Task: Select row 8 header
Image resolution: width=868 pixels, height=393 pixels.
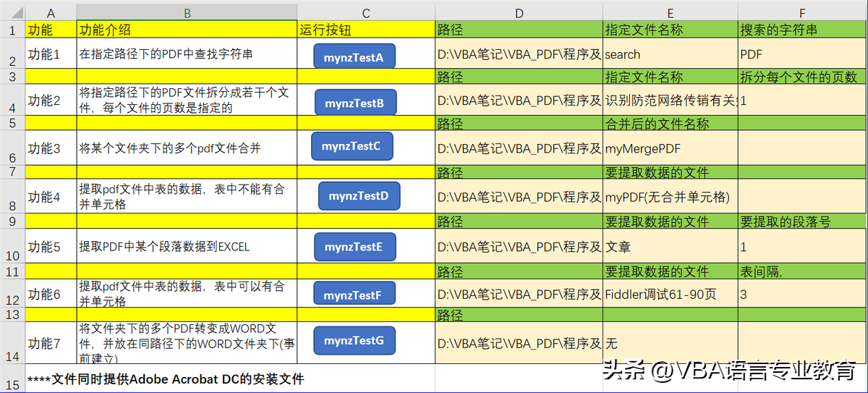Action: click(12, 196)
